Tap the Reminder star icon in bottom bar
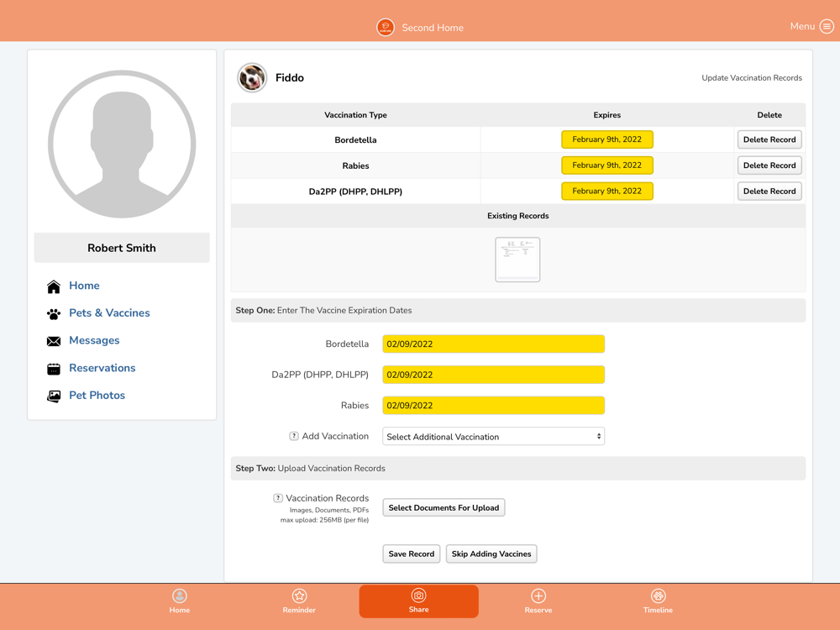 coord(299,596)
